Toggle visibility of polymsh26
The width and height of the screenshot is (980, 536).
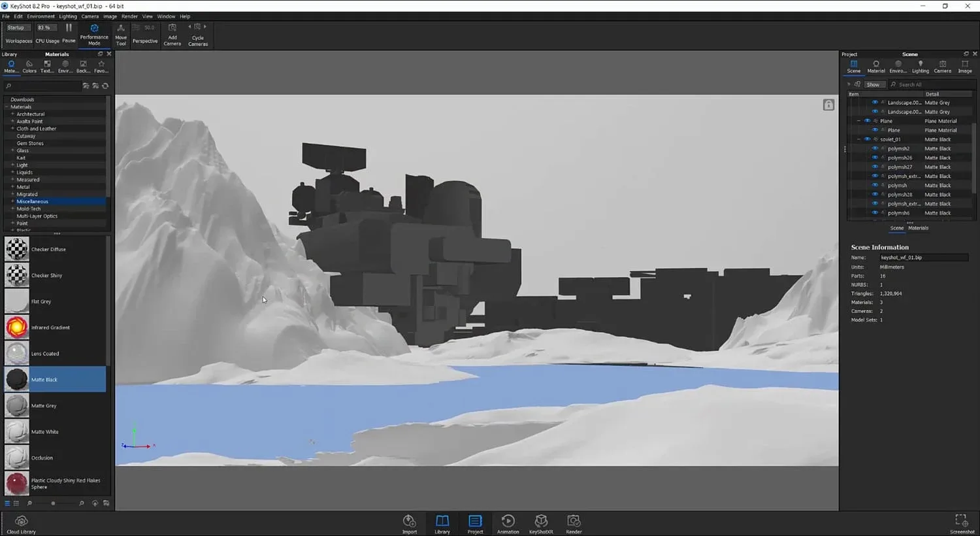pyautogui.click(x=875, y=158)
